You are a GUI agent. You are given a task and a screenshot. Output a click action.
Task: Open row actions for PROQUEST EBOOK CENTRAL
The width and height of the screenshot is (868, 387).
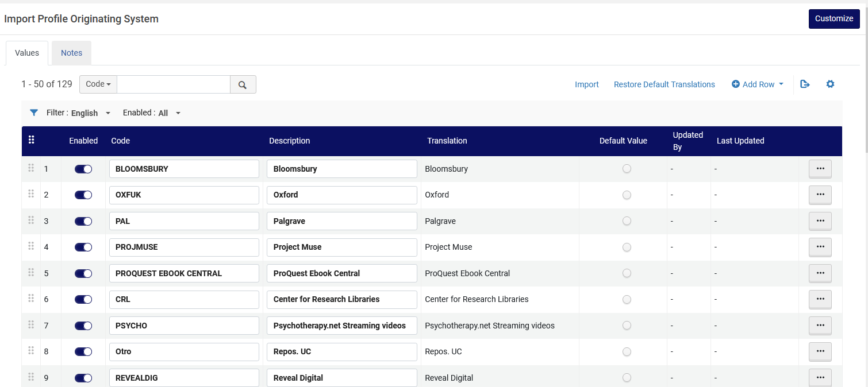click(x=820, y=273)
